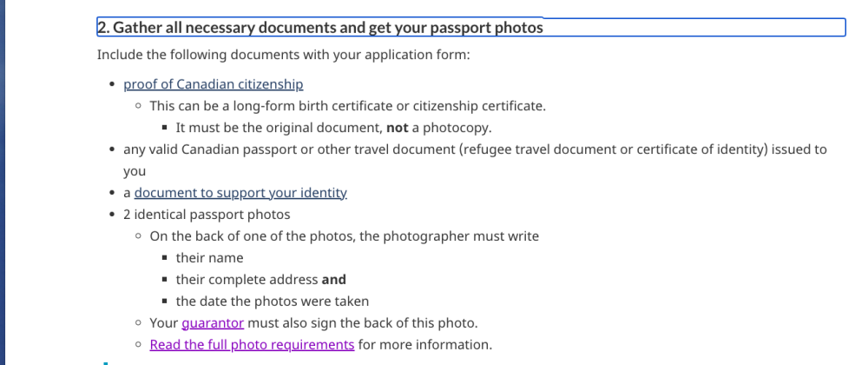Follow the guarantor link
868x365 pixels.
pyautogui.click(x=213, y=323)
